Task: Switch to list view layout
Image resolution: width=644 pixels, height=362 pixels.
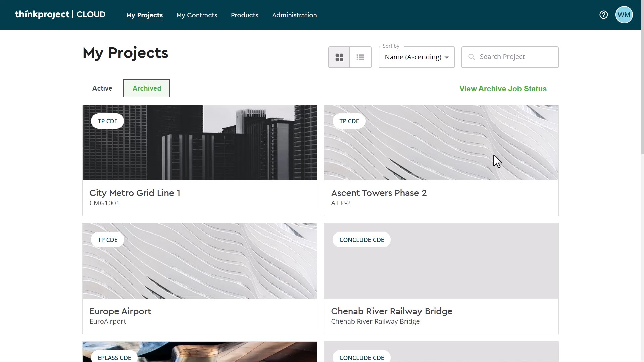Action: point(360,57)
